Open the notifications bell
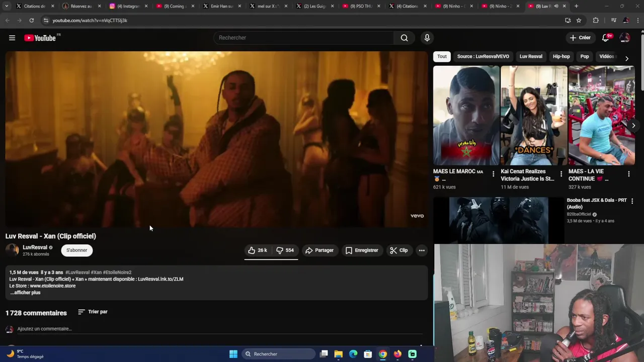Viewport: 644px width, 362px height. coord(606,38)
